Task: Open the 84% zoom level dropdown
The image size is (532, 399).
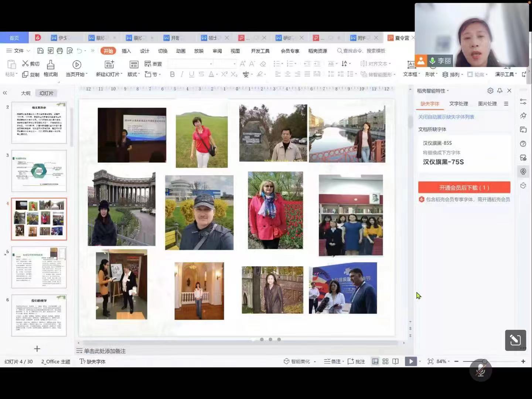Action: [x=443, y=361]
